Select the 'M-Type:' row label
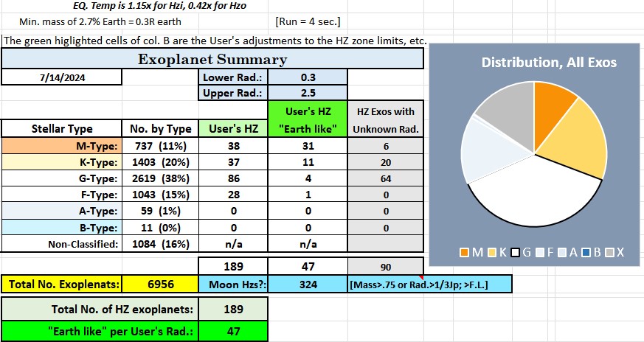 tap(62, 146)
